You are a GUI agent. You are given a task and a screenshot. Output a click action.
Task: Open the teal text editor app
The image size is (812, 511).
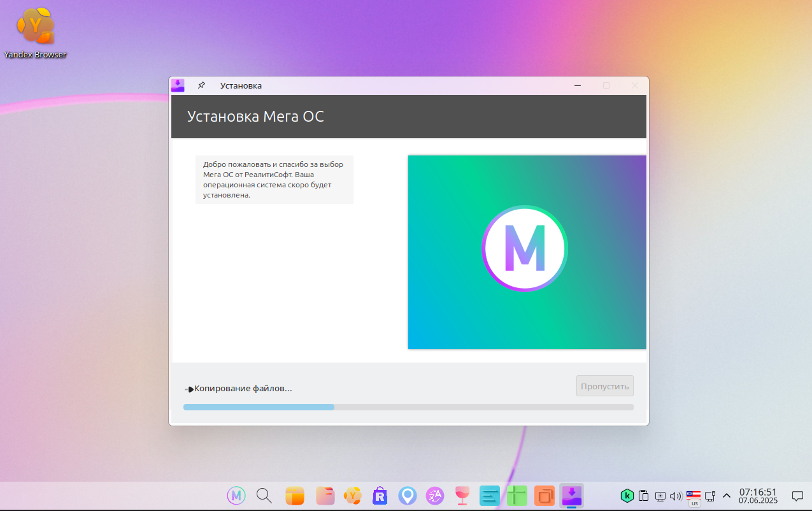490,495
